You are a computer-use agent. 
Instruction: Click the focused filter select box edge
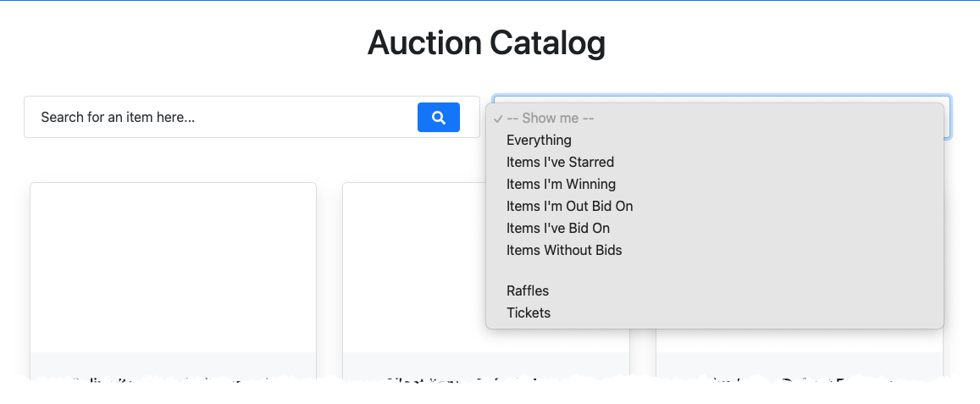(948, 119)
